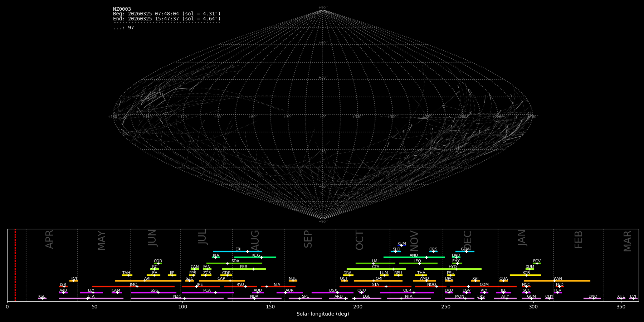The image size is (644, 322).
Task: Click the DSX shower label
Action: [333, 291]
